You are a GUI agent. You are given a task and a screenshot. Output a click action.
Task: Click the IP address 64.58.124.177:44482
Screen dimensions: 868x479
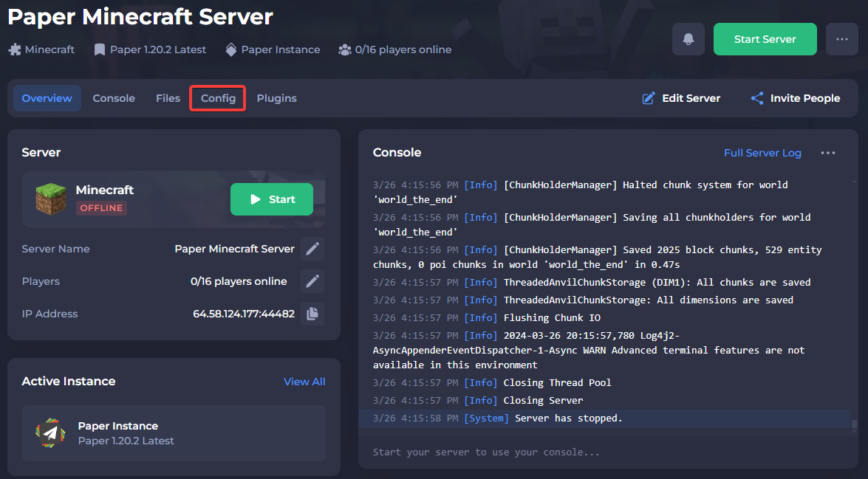(x=244, y=314)
